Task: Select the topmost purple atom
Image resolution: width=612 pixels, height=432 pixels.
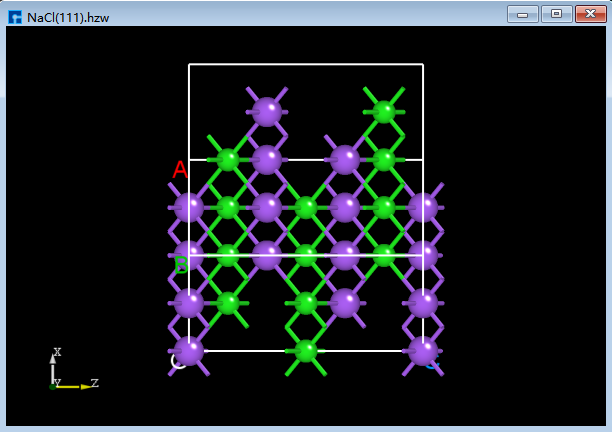Action: tap(267, 112)
